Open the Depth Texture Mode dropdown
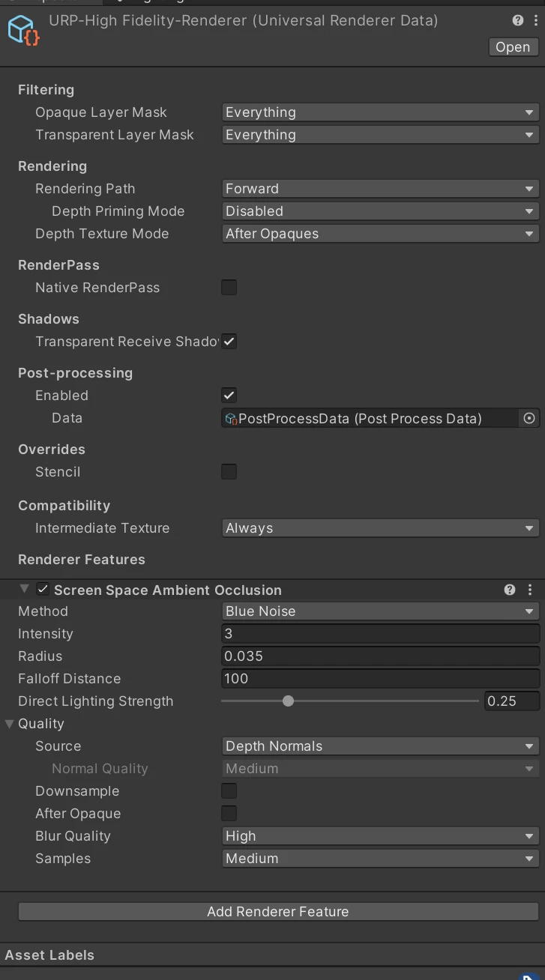This screenshot has height=980, width=545. tap(380, 234)
